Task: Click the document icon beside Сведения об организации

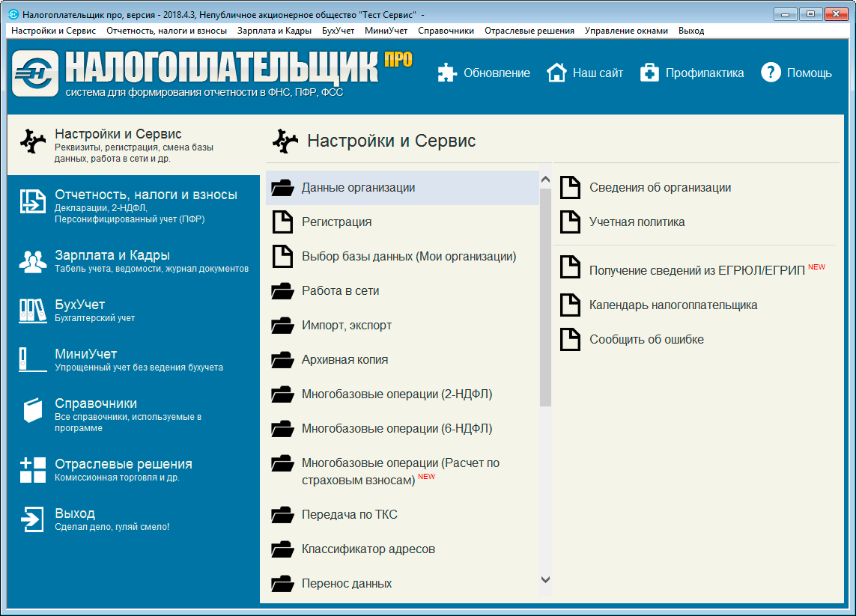Action: [571, 188]
